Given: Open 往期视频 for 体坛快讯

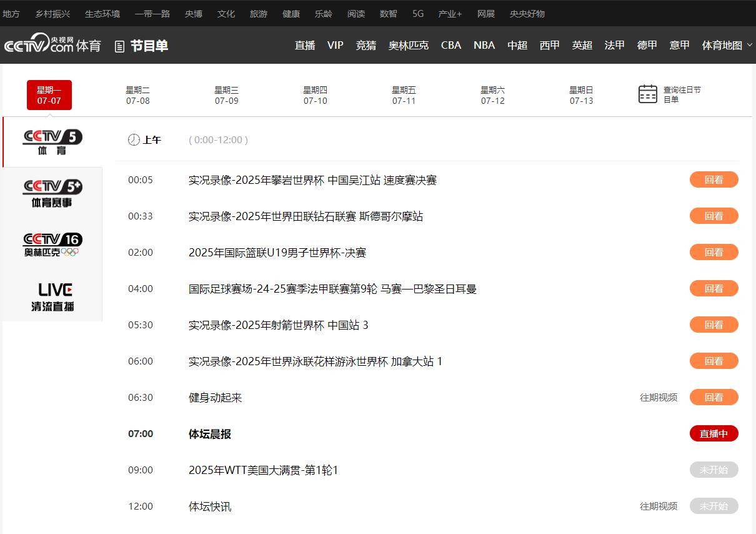Looking at the screenshot, I should tap(659, 506).
